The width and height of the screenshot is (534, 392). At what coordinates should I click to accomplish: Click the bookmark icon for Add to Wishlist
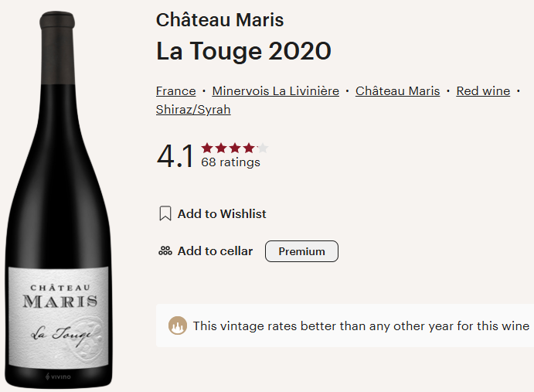click(x=165, y=214)
